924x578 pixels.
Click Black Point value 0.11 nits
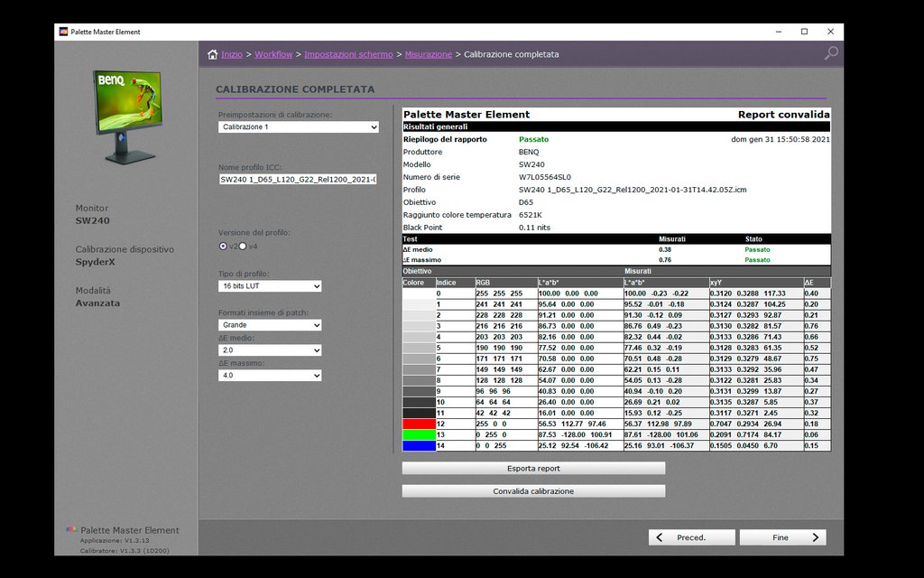point(534,228)
